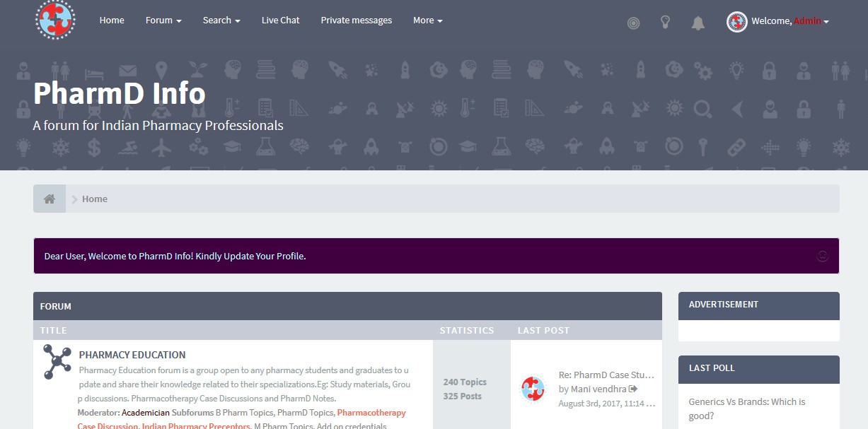Open the PHARMACY EDUCATION forum
The height and width of the screenshot is (429, 868).
[x=132, y=355]
